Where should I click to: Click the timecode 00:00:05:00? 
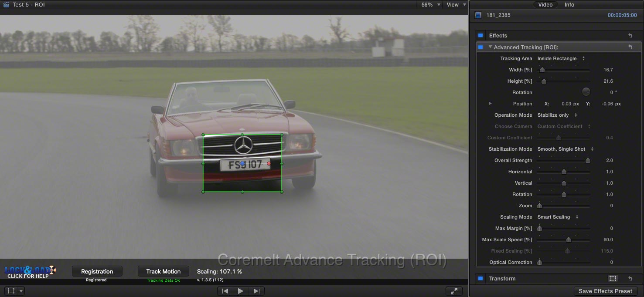click(622, 15)
